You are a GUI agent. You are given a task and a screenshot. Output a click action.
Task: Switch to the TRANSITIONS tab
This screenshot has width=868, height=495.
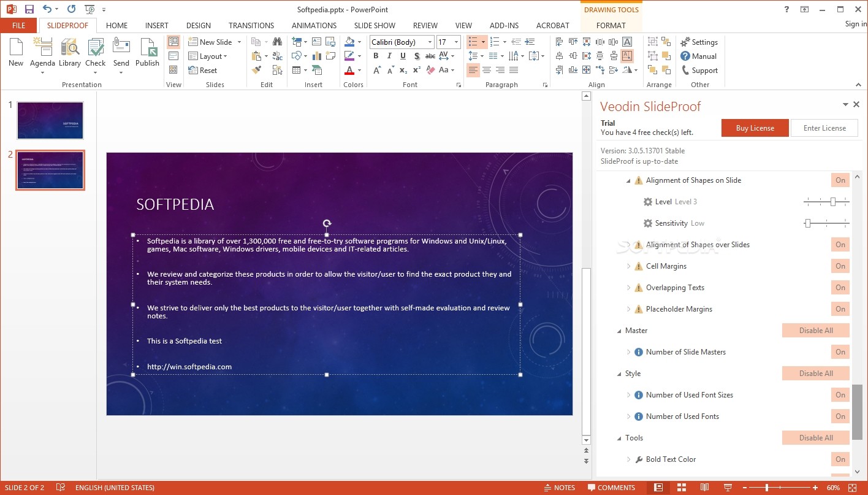[x=251, y=25]
